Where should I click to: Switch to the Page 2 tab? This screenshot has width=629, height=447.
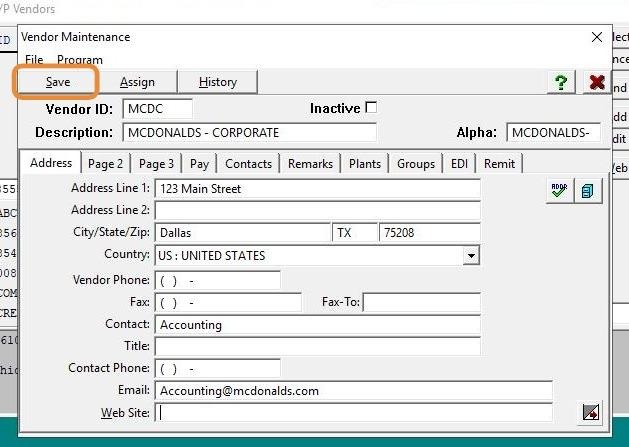point(106,164)
